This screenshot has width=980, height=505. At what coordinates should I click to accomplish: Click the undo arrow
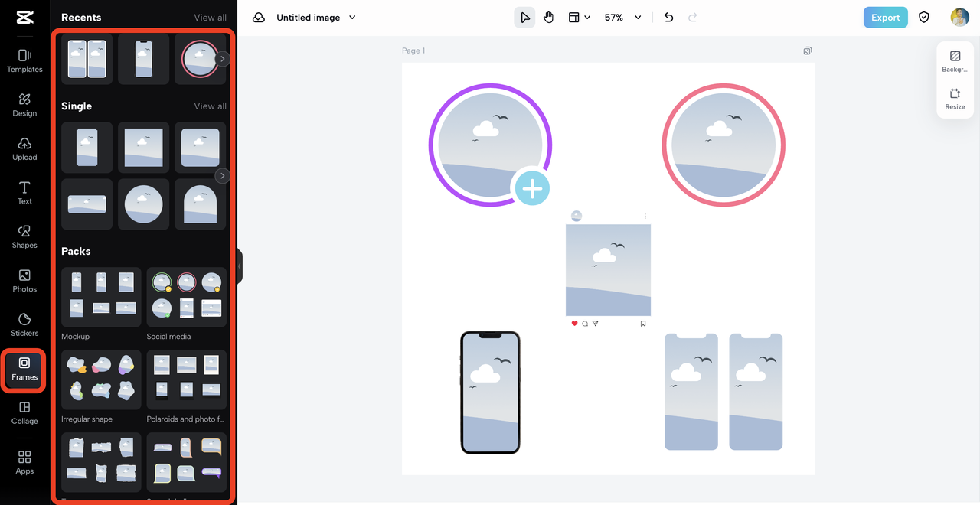point(668,18)
